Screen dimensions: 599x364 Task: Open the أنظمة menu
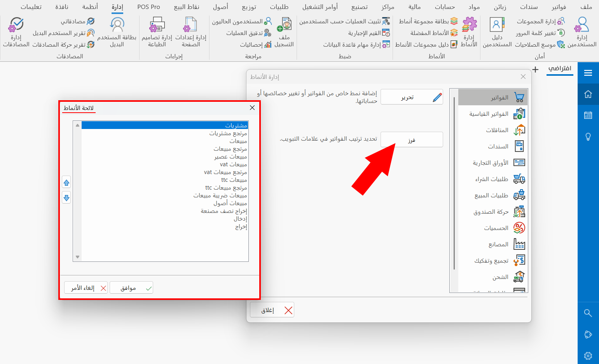[x=90, y=7]
